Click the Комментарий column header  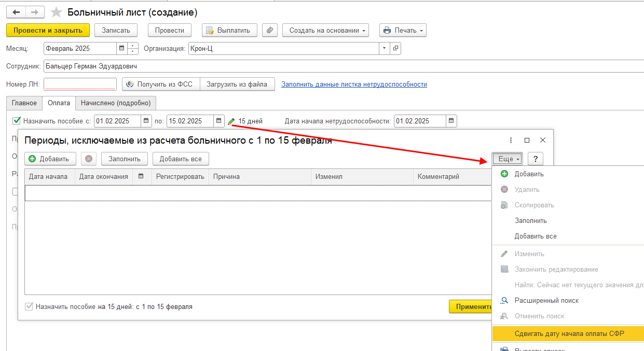[x=452, y=176]
